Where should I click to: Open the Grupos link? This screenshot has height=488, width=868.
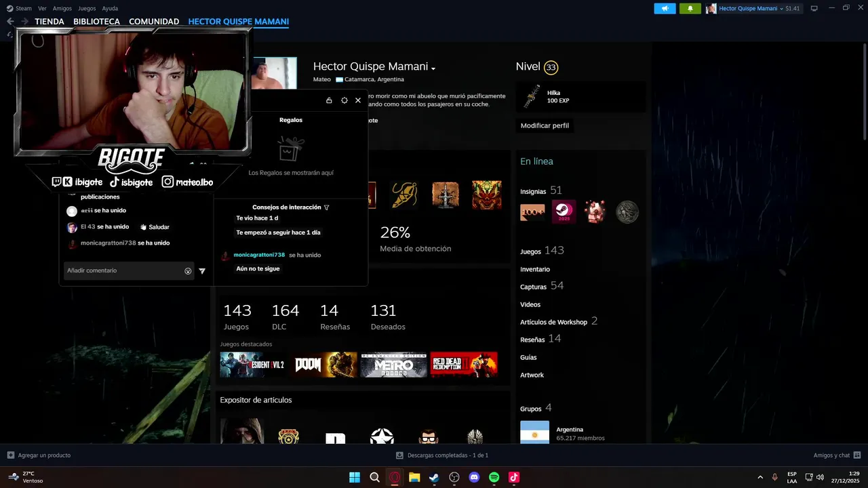coord(536,408)
